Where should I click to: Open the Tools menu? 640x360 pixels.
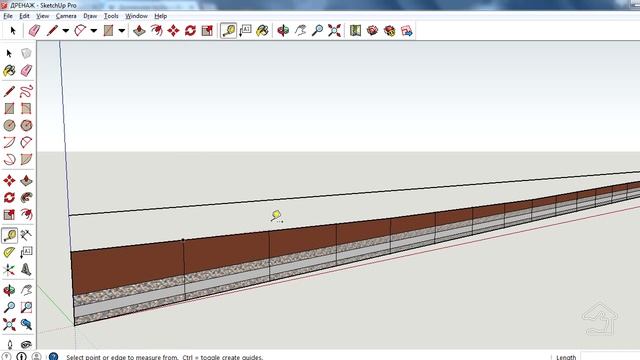(111, 16)
